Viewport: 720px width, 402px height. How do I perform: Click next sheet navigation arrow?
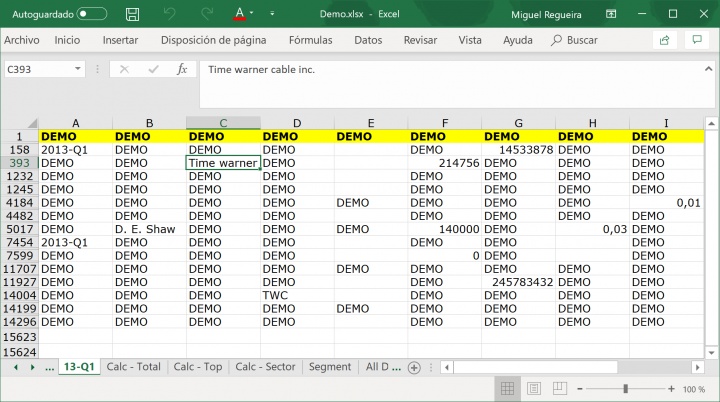pos(32,367)
